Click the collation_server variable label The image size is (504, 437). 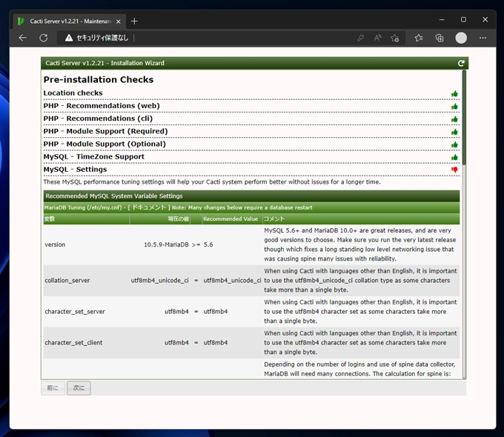coord(67,281)
